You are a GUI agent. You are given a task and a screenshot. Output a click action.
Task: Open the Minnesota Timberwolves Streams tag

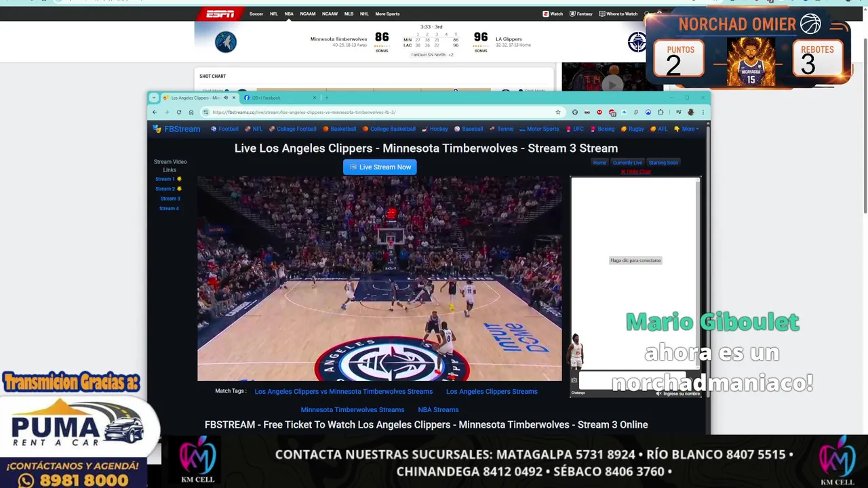point(353,410)
